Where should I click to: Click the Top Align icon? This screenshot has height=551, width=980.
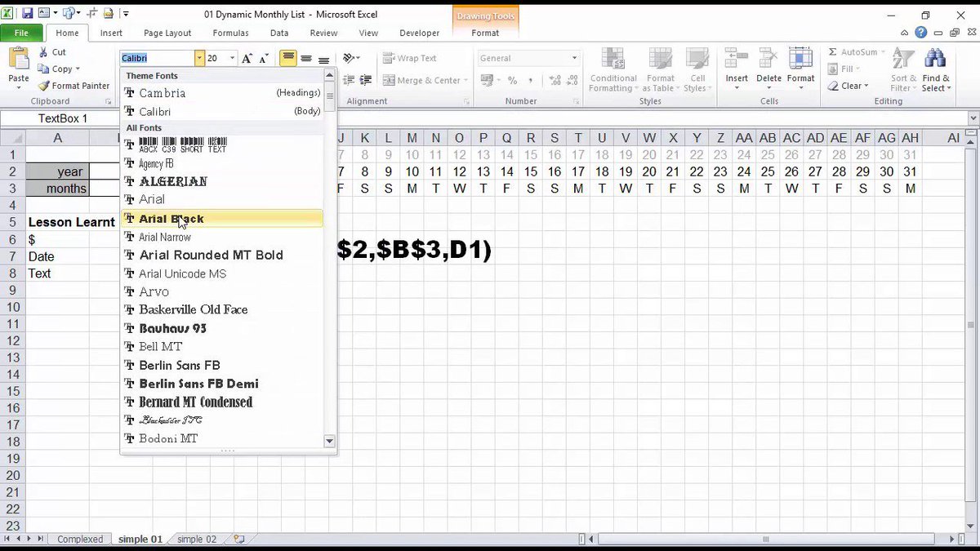click(287, 59)
